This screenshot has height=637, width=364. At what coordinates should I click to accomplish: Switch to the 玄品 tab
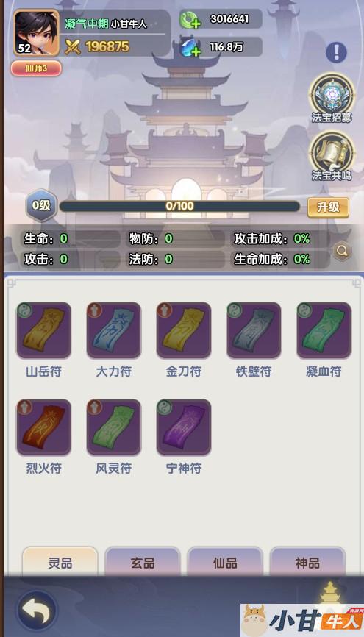(x=143, y=562)
